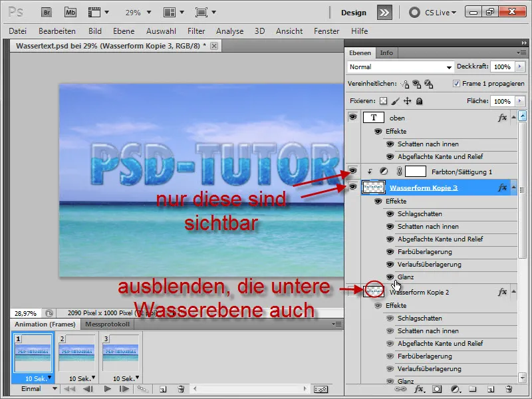Viewport: 532px width, 399px height.
Task: Select the first animation frame button
Action: pos(70,389)
